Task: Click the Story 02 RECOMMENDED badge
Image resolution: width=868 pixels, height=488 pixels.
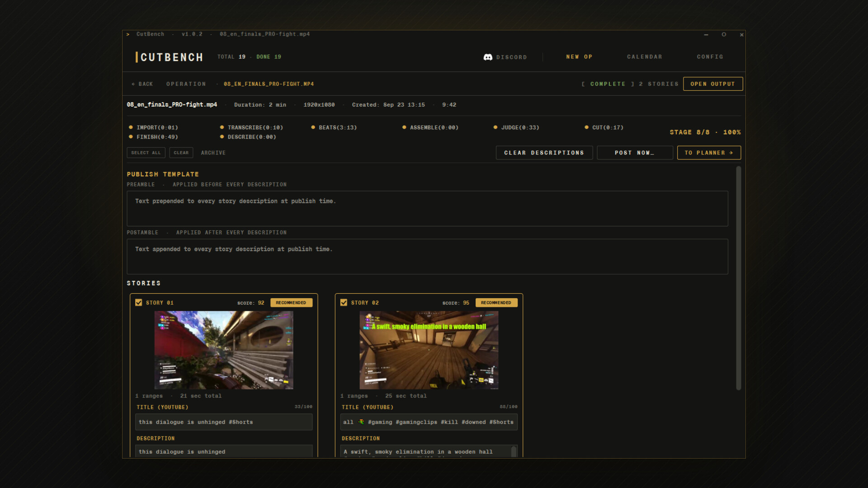Action: click(x=496, y=303)
